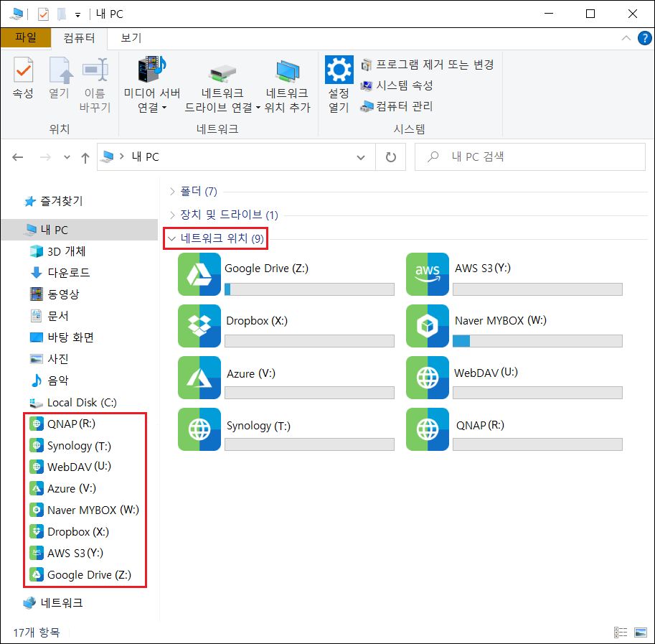Click the refresh icon next to address bar
This screenshot has width=655, height=644.
(x=390, y=157)
